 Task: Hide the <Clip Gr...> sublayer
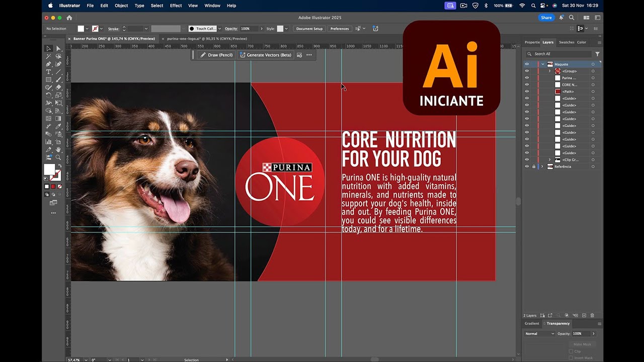527,159
